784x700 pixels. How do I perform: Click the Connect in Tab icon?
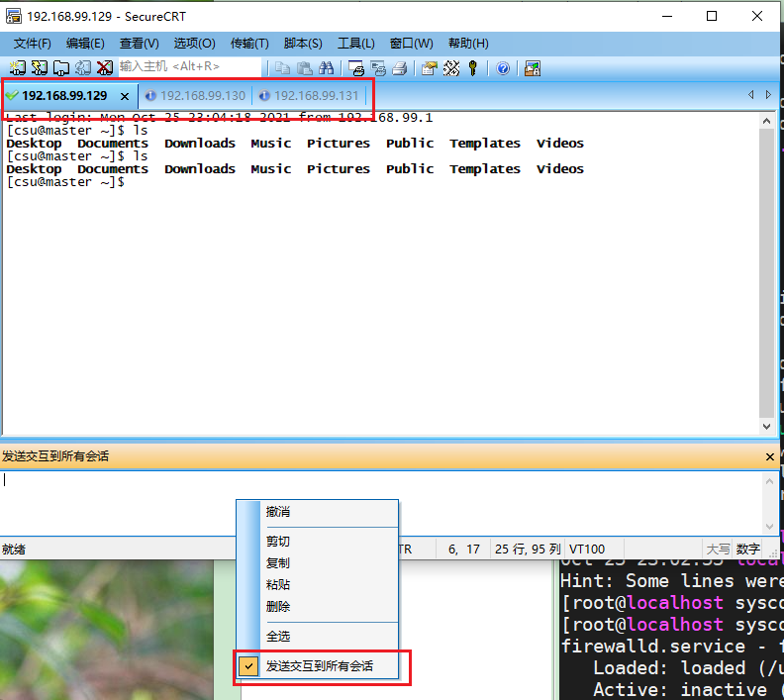click(61, 68)
